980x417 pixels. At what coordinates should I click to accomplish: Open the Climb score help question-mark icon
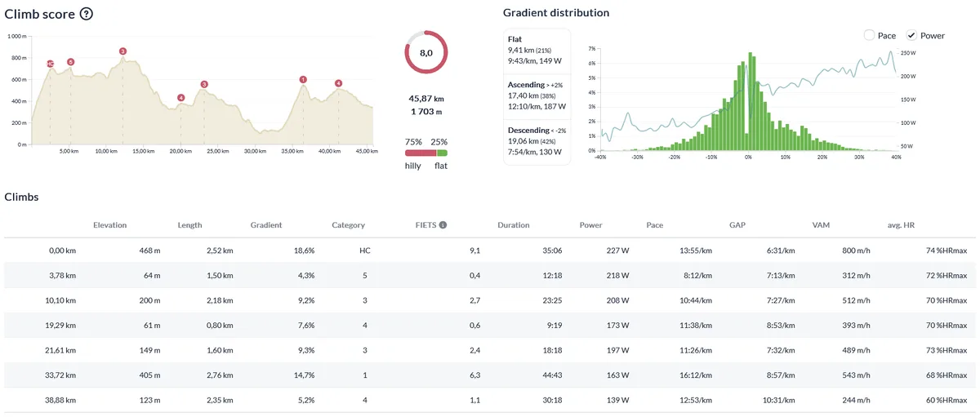[86, 14]
